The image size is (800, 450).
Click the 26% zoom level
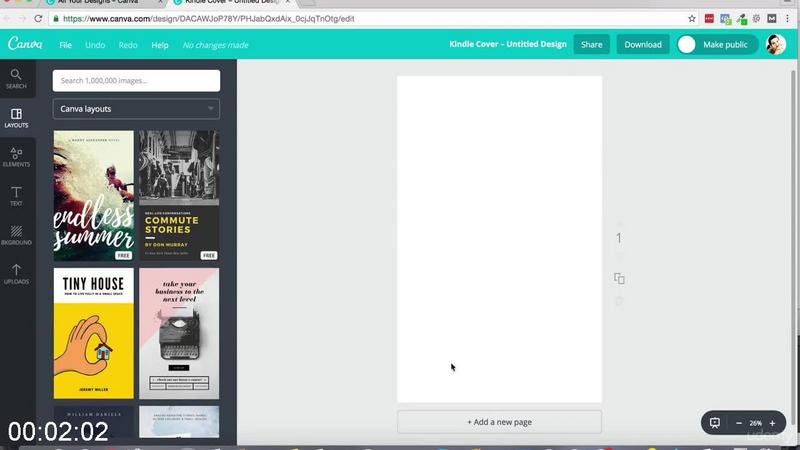pyautogui.click(x=756, y=423)
